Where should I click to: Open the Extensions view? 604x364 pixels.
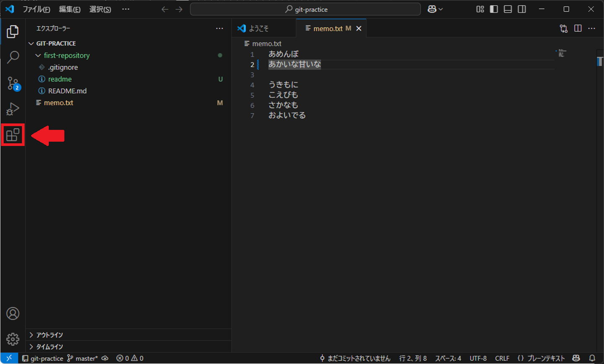click(x=13, y=135)
